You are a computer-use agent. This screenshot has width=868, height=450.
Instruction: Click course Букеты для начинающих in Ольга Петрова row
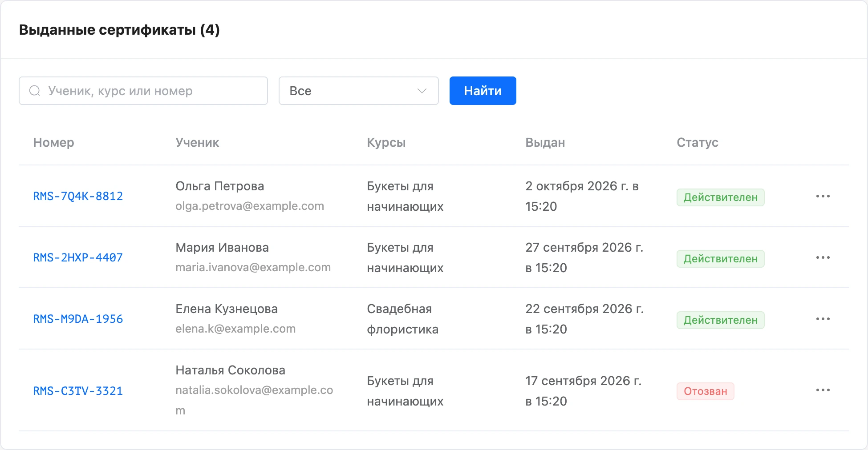tap(405, 196)
